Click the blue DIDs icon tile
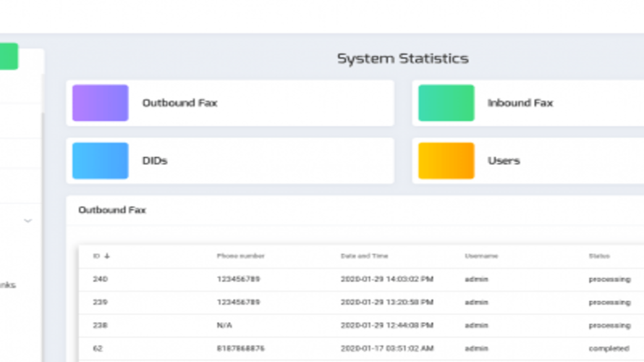644x362 pixels. coord(100,161)
